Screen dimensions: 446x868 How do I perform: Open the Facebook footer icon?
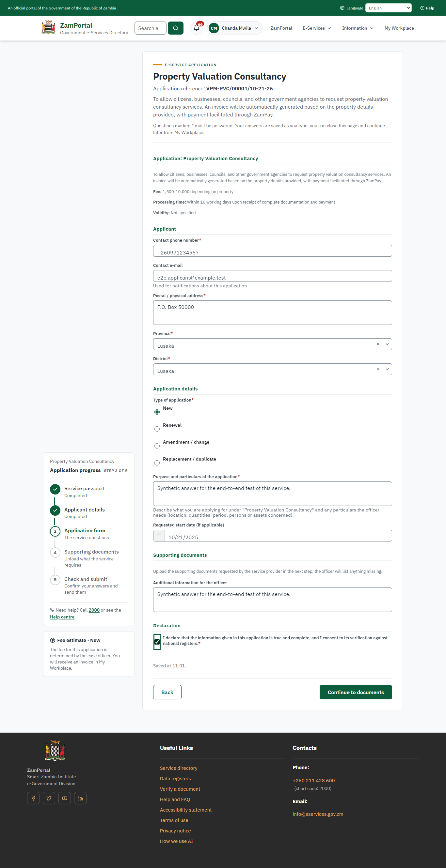click(33, 798)
